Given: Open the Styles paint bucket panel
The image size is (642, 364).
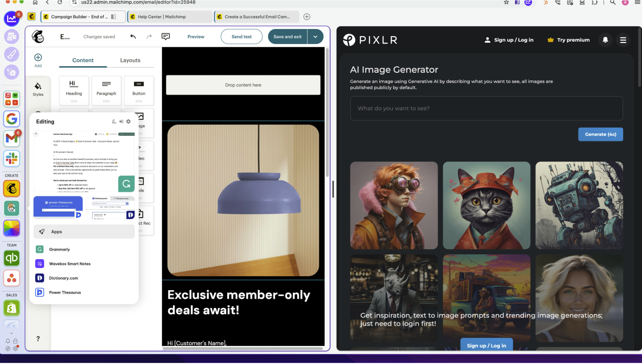Looking at the screenshot, I should pos(38,89).
